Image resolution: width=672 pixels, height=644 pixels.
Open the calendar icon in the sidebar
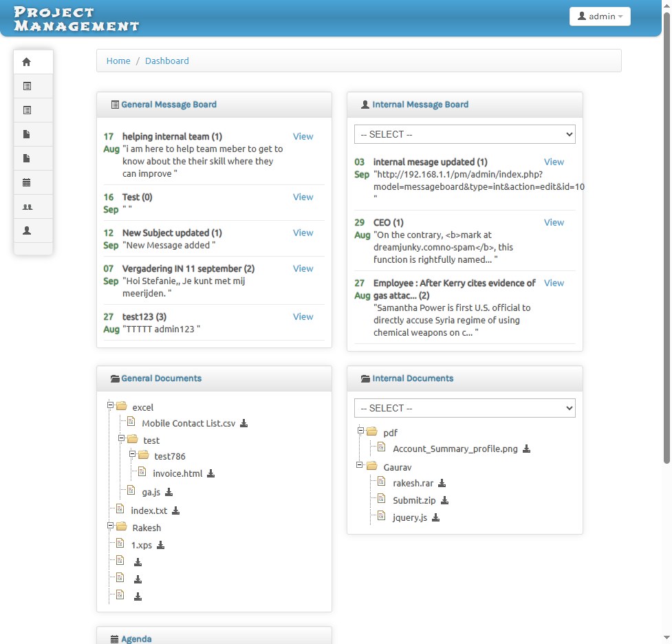pyautogui.click(x=27, y=182)
